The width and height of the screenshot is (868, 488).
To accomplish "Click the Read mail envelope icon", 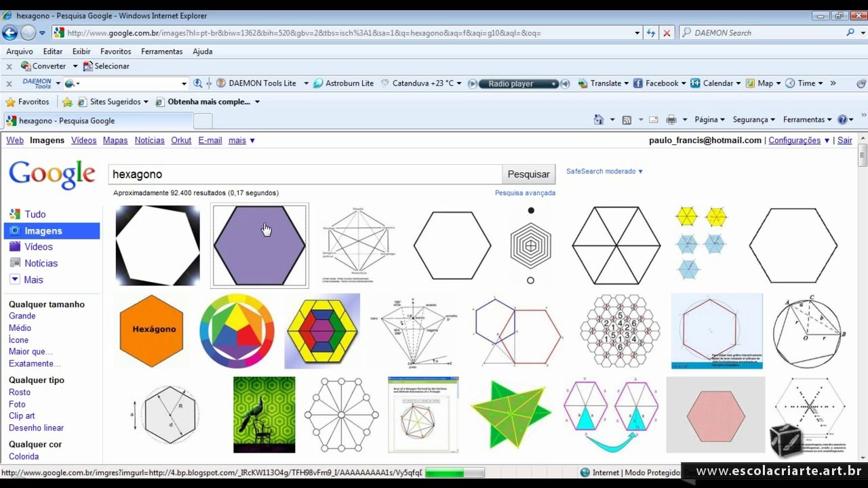I will click(x=653, y=120).
